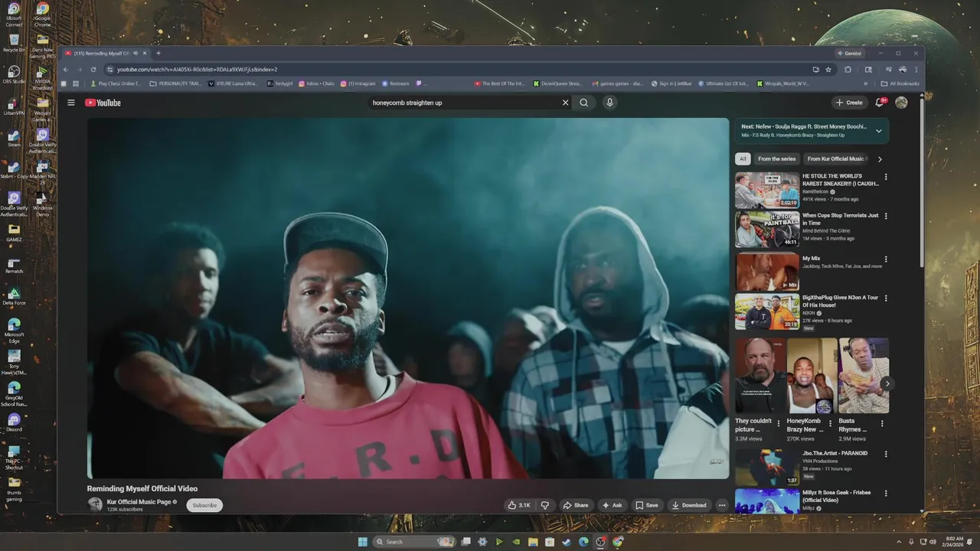Viewport: 980px width, 551px height.
Task: Show hidden system tray icons
Action: click(x=900, y=542)
